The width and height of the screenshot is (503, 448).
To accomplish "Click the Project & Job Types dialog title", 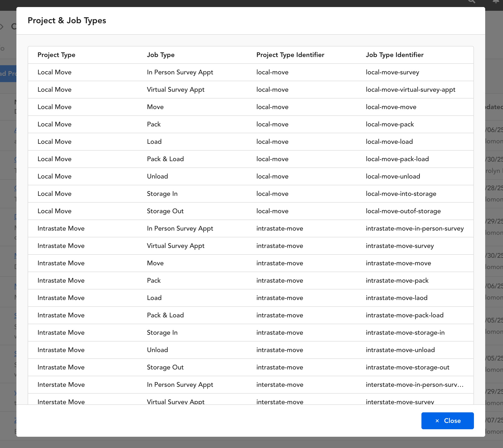I will click(x=67, y=21).
